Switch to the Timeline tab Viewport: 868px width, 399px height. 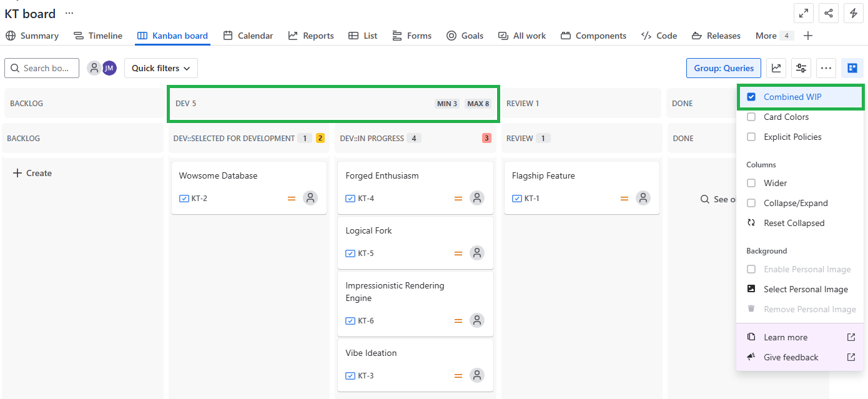click(98, 36)
